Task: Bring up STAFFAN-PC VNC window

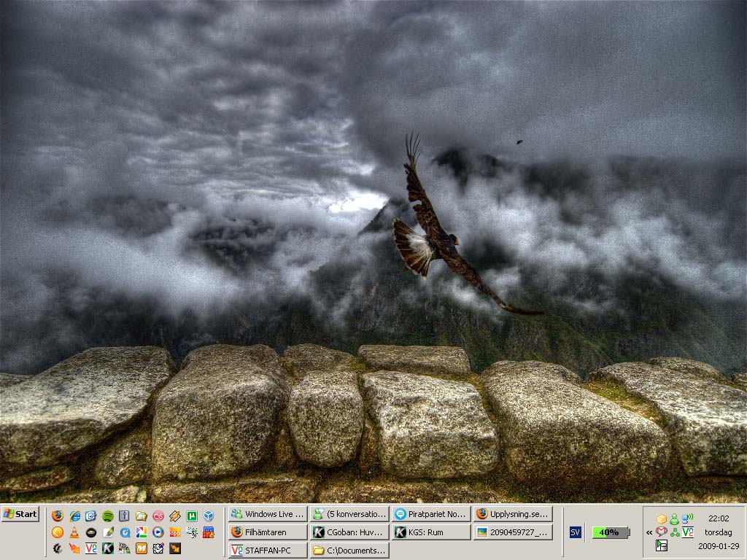Action: [268, 551]
